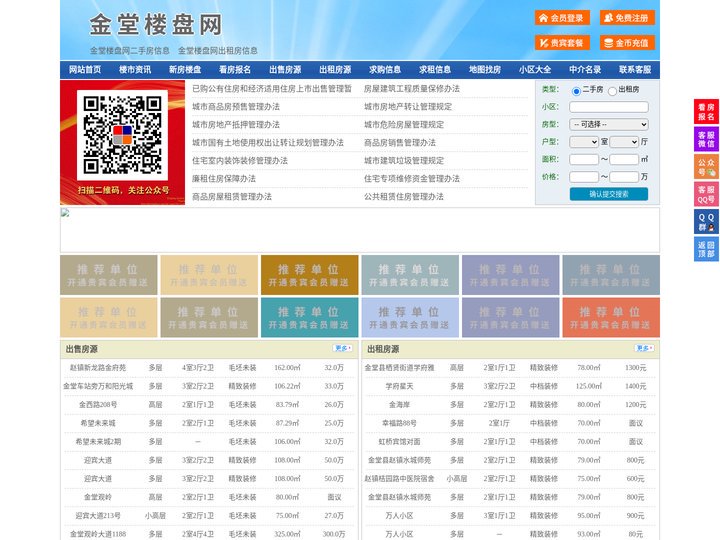Open the 楼市资讯 navigation item

tap(135, 70)
